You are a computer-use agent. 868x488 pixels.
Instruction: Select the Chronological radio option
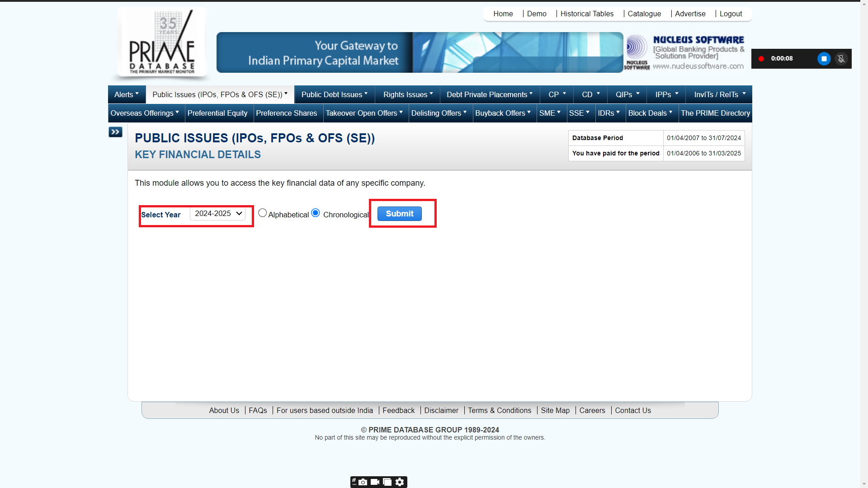click(x=316, y=213)
